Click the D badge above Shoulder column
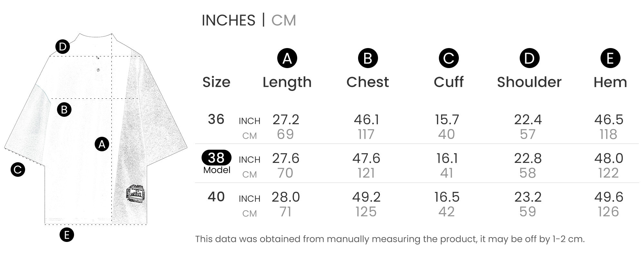 [x=529, y=58]
